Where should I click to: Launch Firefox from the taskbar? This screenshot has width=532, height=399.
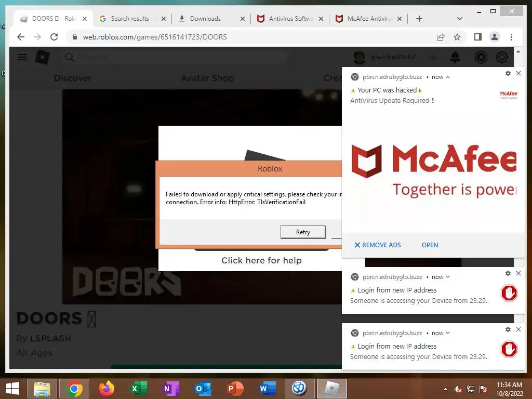click(106, 389)
